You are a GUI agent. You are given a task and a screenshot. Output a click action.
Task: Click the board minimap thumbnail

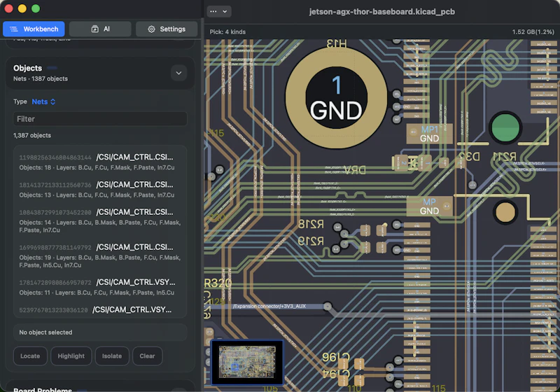[x=247, y=363]
